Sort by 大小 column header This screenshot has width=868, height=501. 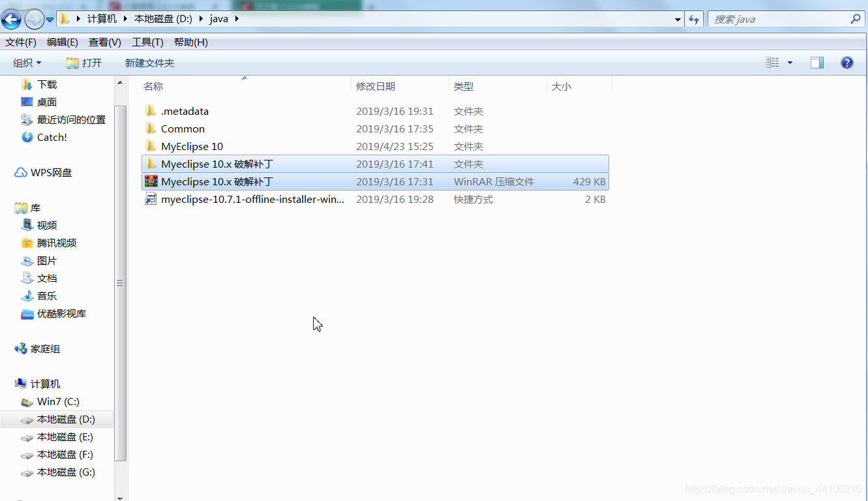561,86
